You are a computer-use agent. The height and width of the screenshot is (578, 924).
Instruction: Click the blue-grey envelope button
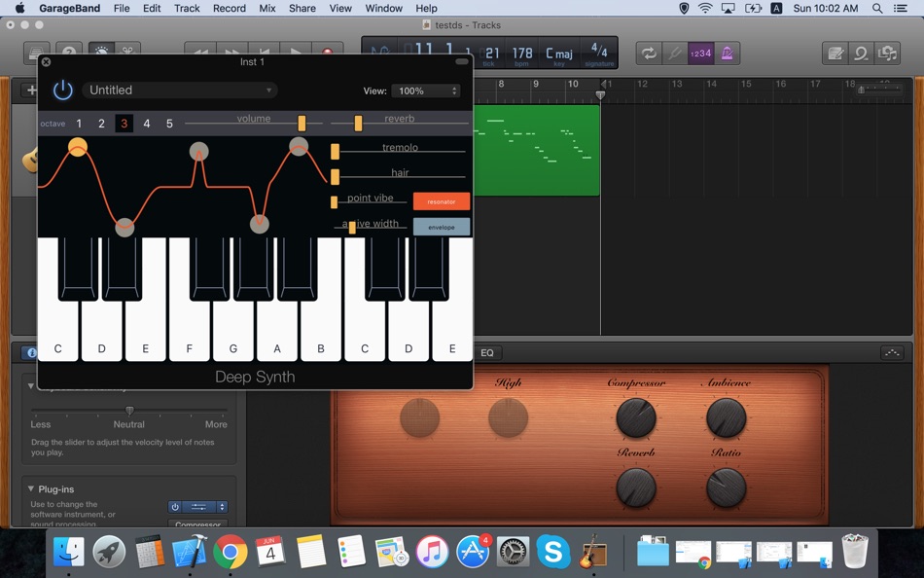pyautogui.click(x=442, y=227)
